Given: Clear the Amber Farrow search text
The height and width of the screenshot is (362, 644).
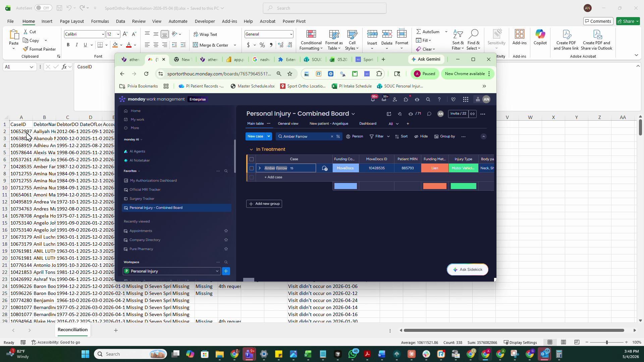Looking at the screenshot, I should click(332, 136).
